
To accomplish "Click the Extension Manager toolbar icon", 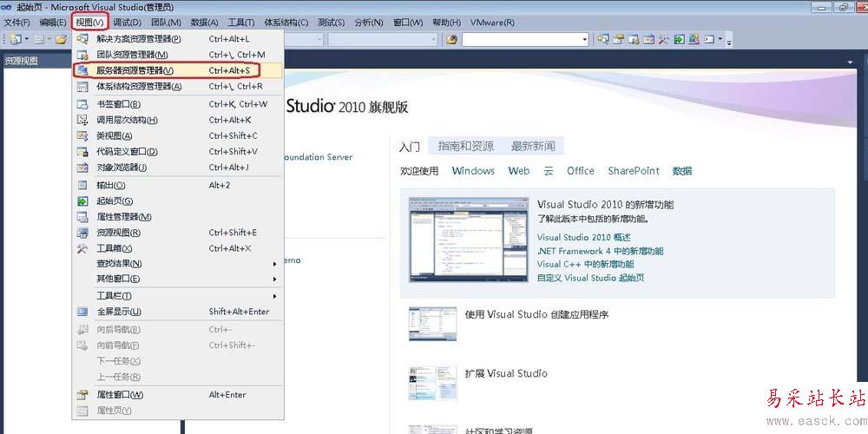I will click(x=694, y=39).
